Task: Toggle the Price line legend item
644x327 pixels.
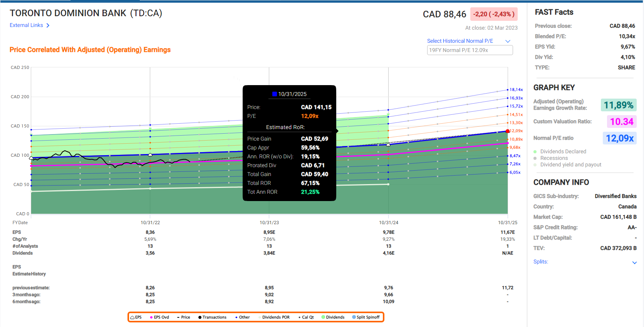Action: pyautogui.click(x=178, y=317)
